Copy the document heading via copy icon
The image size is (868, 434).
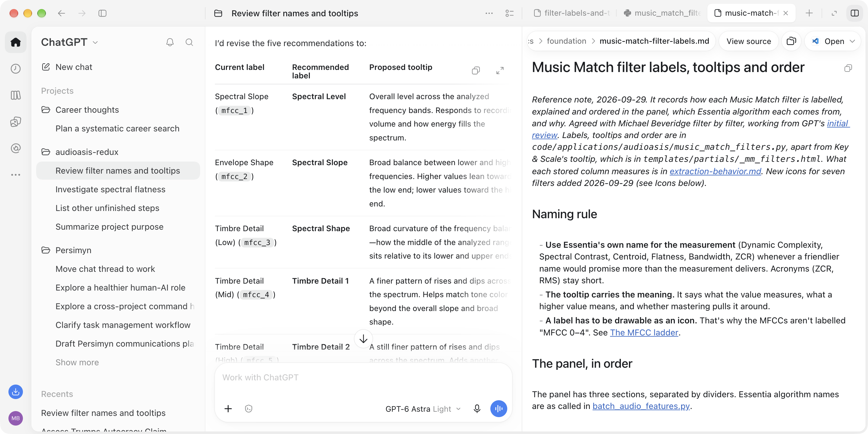(848, 68)
